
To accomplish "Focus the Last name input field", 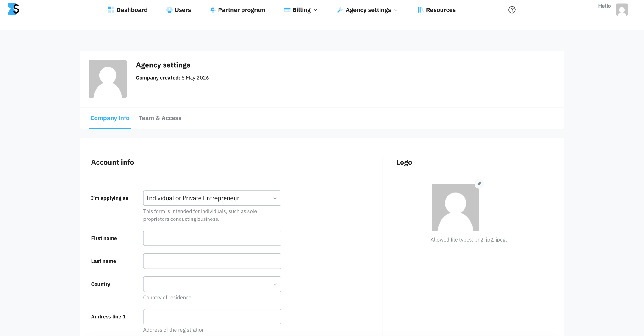I will 212,261.
